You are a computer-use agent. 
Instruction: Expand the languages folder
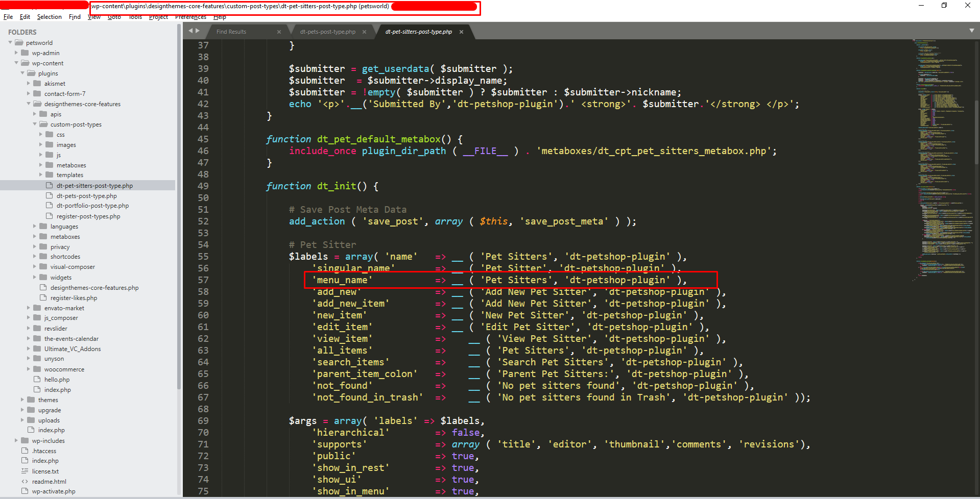point(35,226)
